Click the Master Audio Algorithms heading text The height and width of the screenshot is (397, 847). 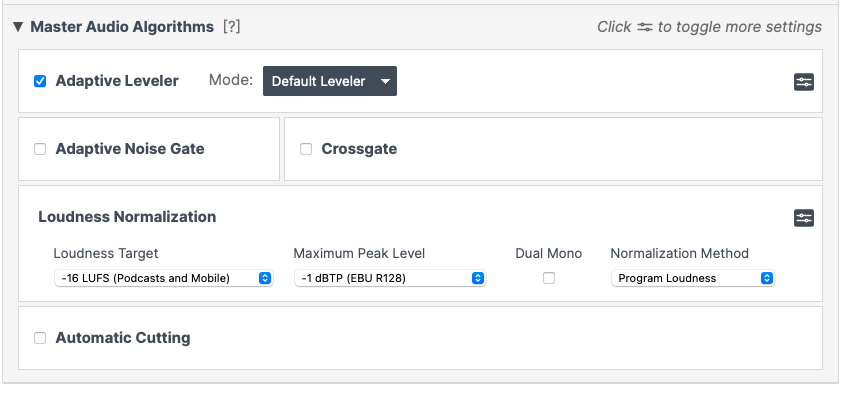tap(122, 26)
